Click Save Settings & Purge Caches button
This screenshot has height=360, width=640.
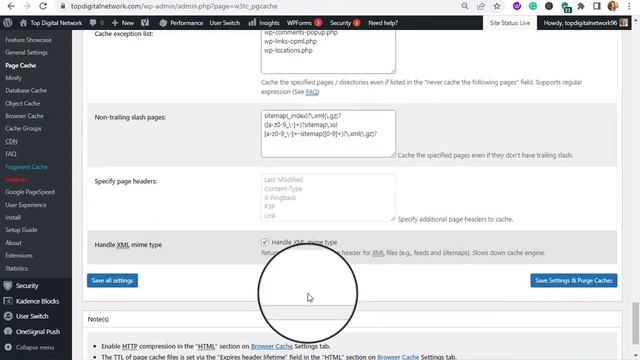574,280
